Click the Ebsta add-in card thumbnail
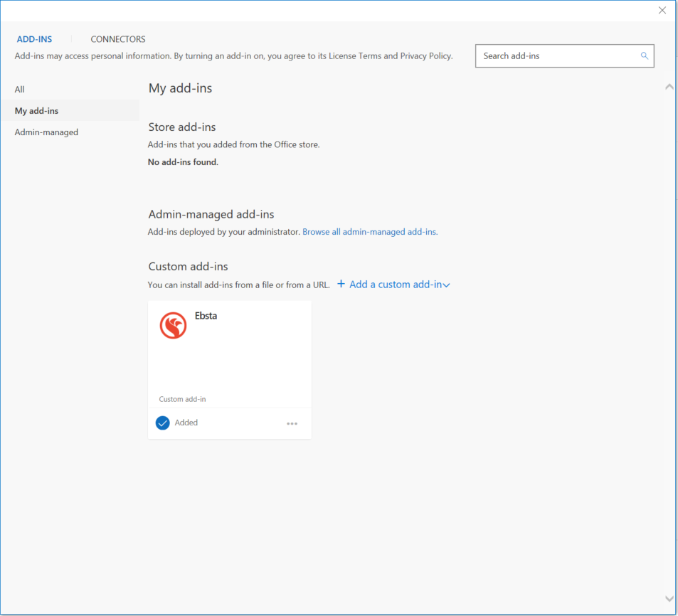The width and height of the screenshot is (678, 616). (229, 349)
